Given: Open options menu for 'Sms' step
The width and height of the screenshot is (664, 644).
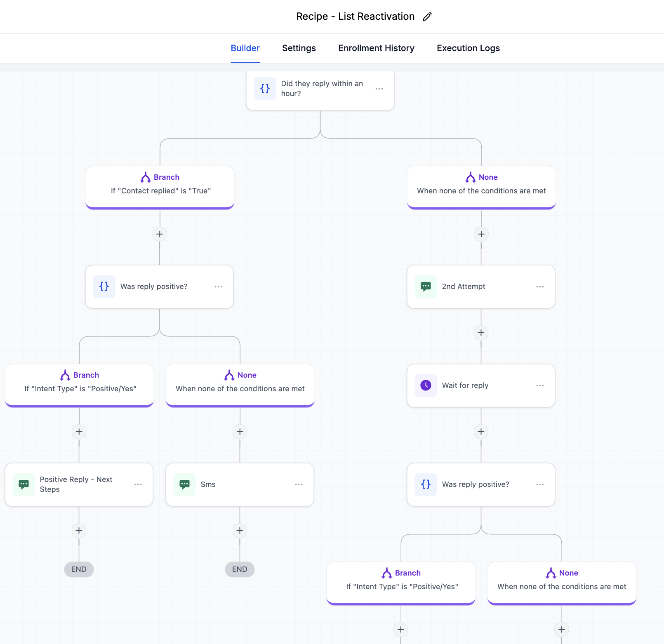Looking at the screenshot, I should [x=299, y=484].
